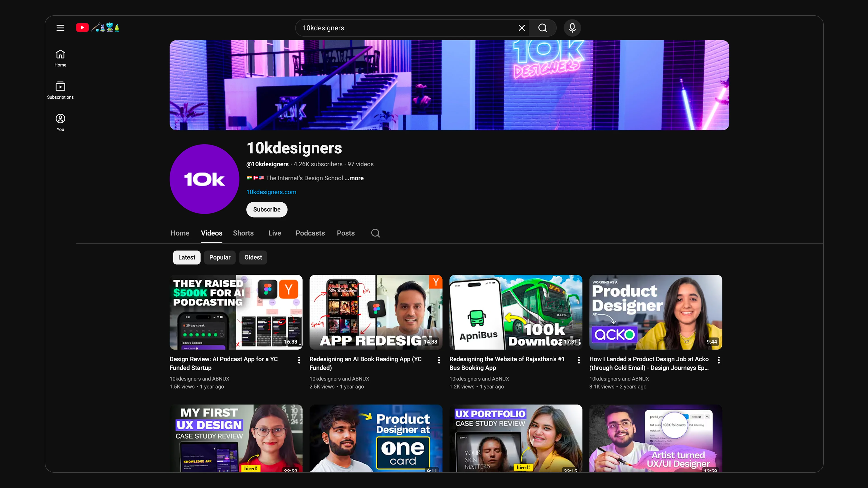
Task: Start voice search with microphone
Action: (x=572, y=28)
